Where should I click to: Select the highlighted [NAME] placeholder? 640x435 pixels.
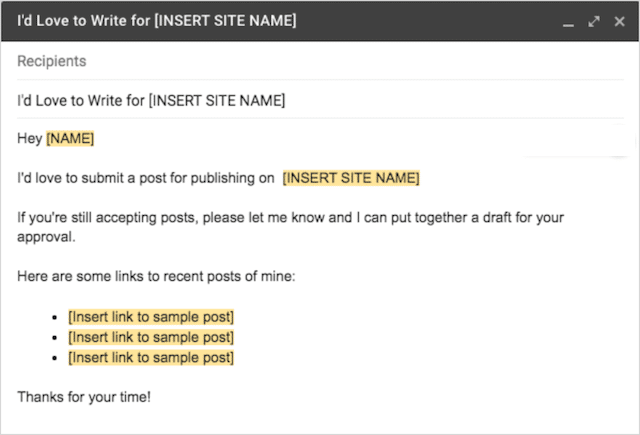tap(70, 138)
